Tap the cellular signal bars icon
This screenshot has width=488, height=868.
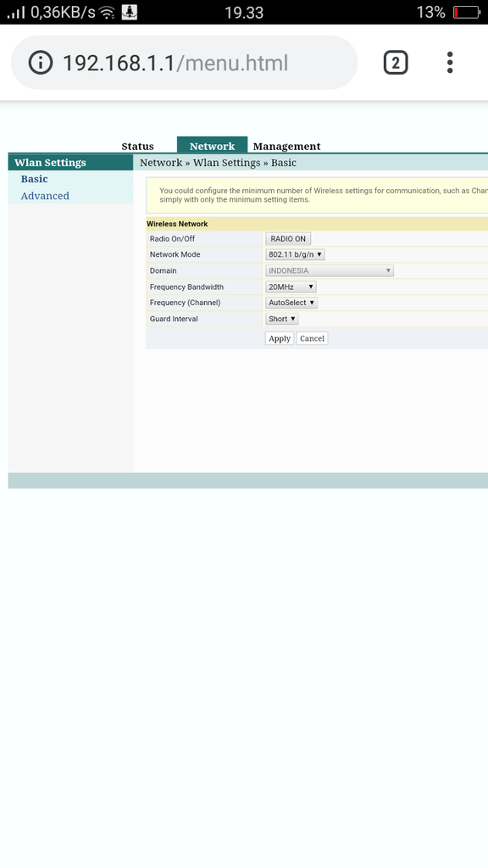pyautogui.click(x=16, y=12)
